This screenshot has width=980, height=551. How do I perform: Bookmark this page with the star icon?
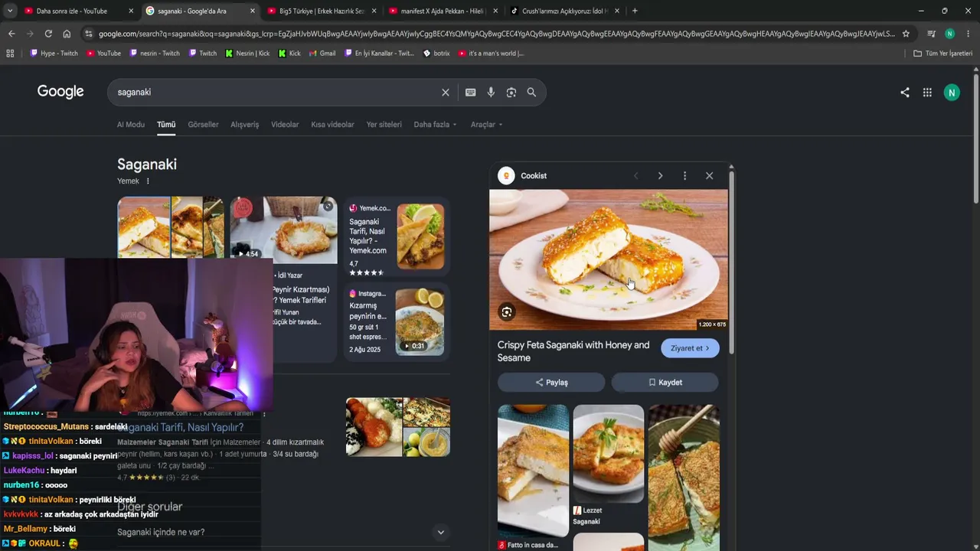906,34
